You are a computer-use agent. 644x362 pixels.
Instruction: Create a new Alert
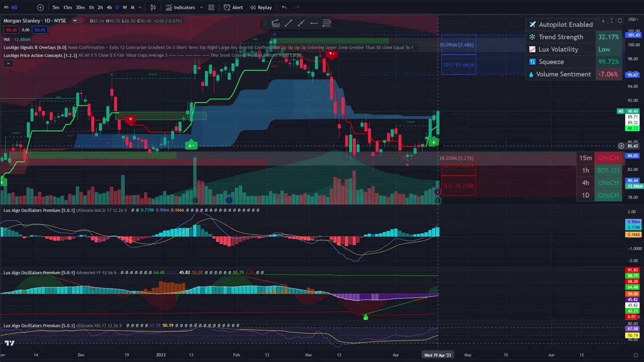(x=233, y=8)
